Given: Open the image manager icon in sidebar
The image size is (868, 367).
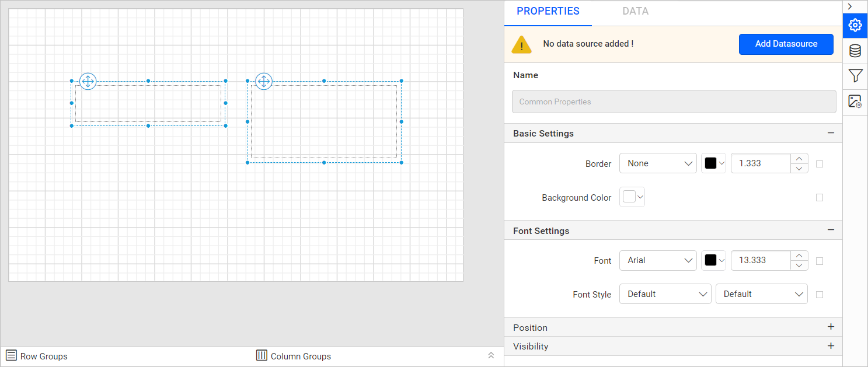Looking at the screenshot, I should [855, 102].
